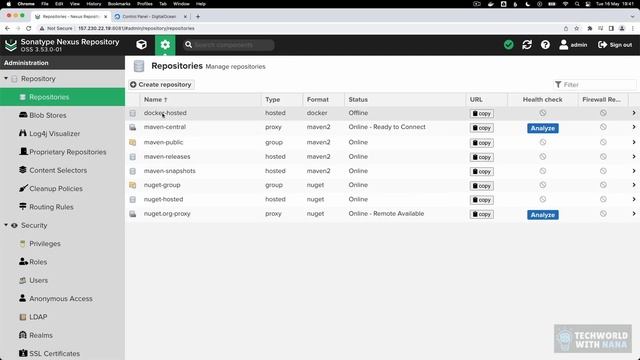Image resolution: width=640 pixels, height=360 pixels.
Task: Open the History menu in menu bar
Action: pos(93,4)
